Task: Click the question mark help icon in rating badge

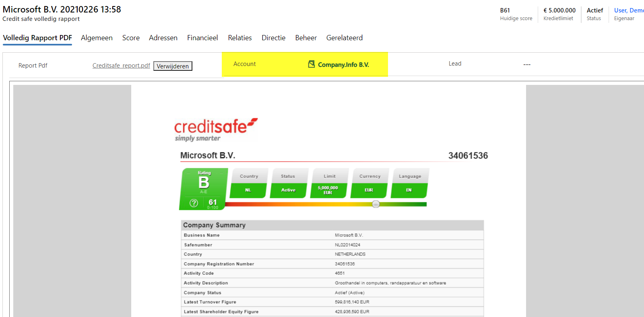Action: pyautogui.click(x=194, y=203)
